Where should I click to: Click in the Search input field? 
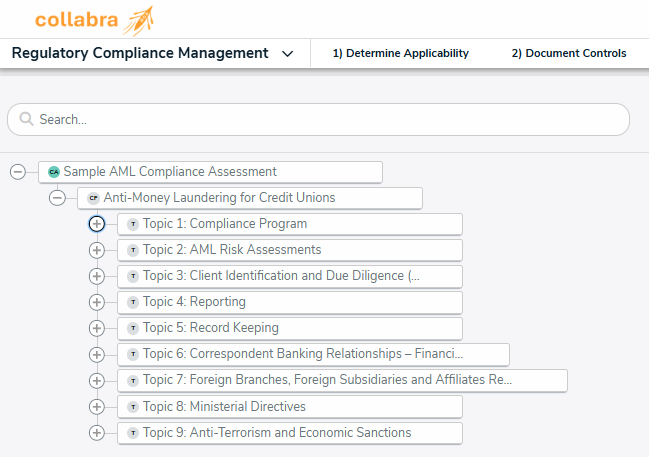pyautogui.click(x=320, y=119)
